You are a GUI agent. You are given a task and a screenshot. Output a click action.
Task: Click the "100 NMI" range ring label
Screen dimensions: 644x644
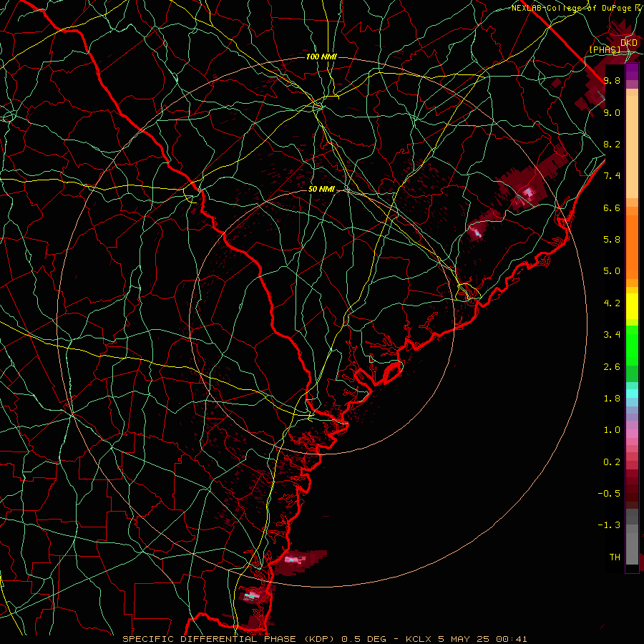pos(321,57)
